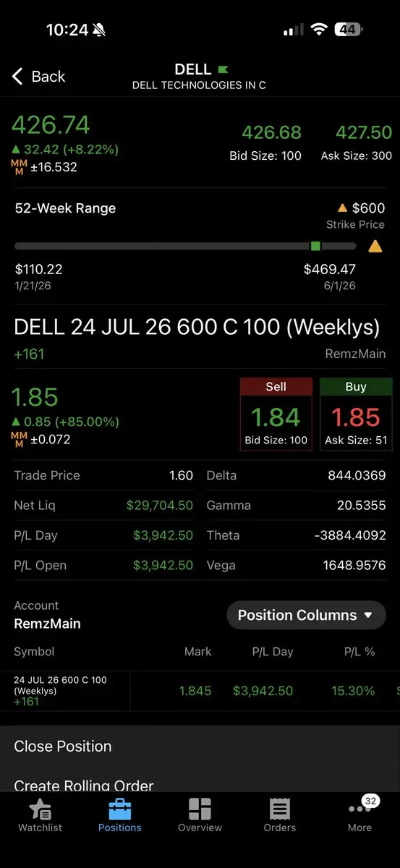Expand the Position Columns dropdown
This screenshot has width=400, height=868.
pyautogui.click(x=307, y=615)
